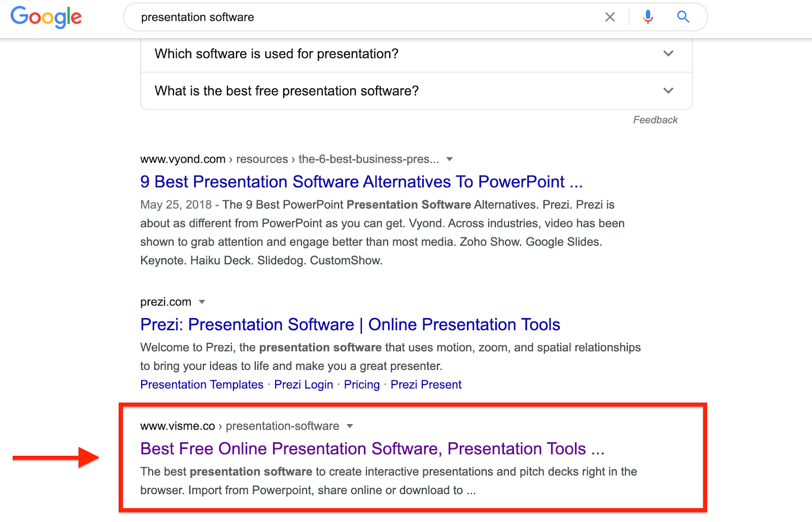Viewport: 812px width, 522px height.
Task: Open "9 Best Presentation Software Alternatives" result
Action: click(361, 182)
